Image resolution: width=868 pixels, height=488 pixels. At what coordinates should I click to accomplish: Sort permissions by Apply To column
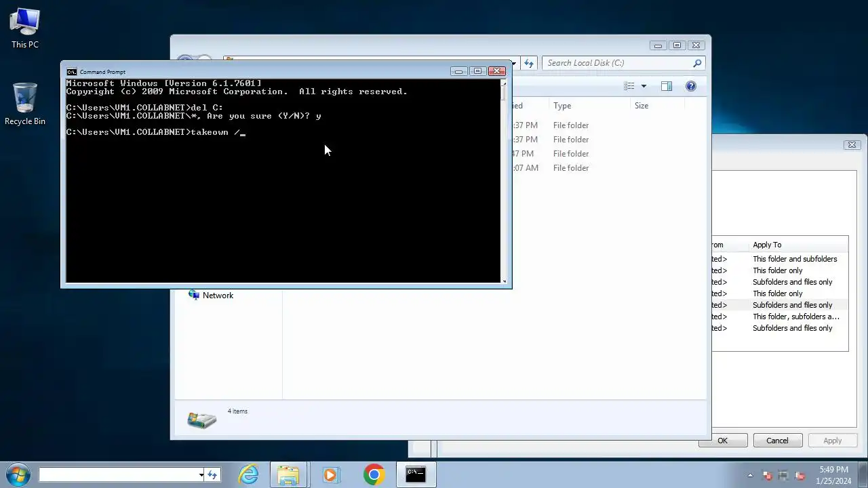coord(767,245)
